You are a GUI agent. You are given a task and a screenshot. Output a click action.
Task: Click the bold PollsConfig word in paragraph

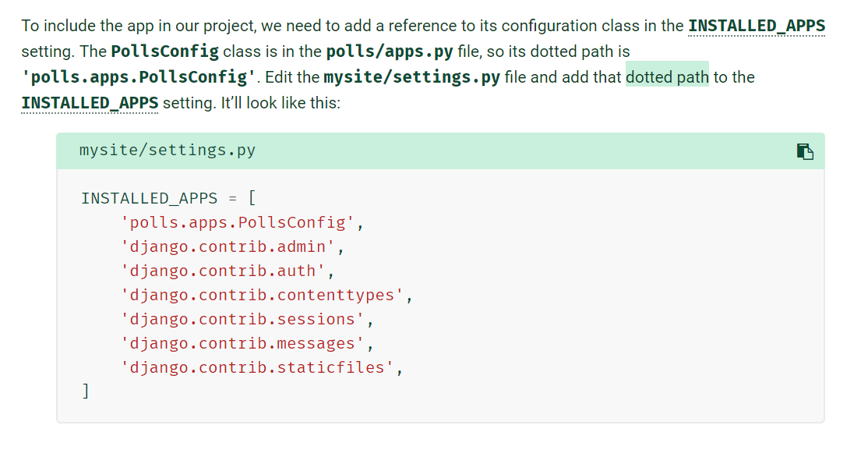[x=165, y=51]
